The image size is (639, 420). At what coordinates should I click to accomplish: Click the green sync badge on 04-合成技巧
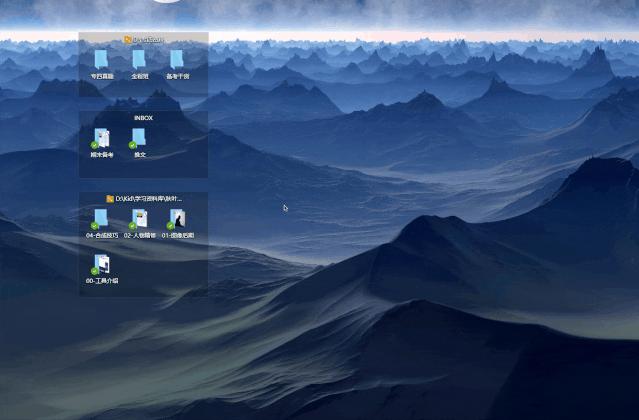tap(94, 226)
